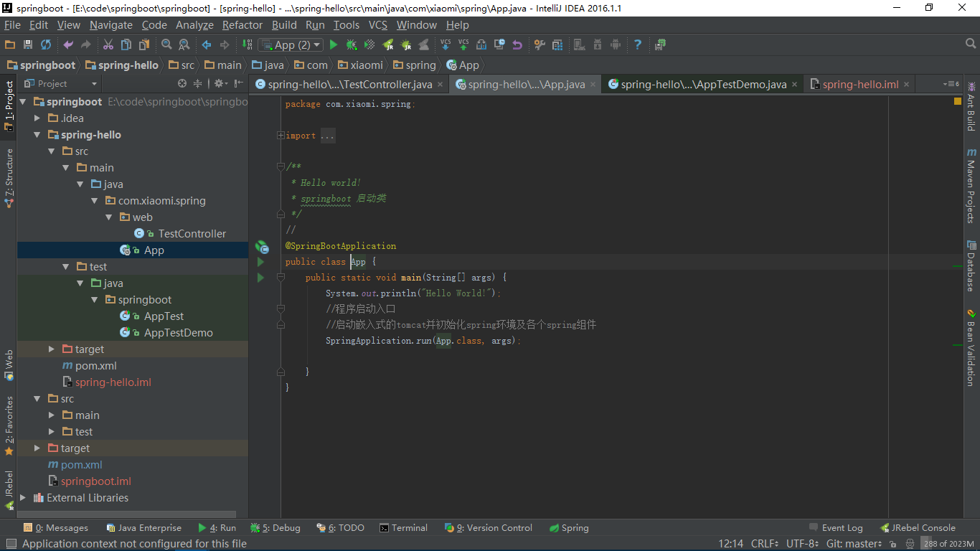980x551 pixels.
Task: Click the Replace toolbar icon
Action: point(184,44)
